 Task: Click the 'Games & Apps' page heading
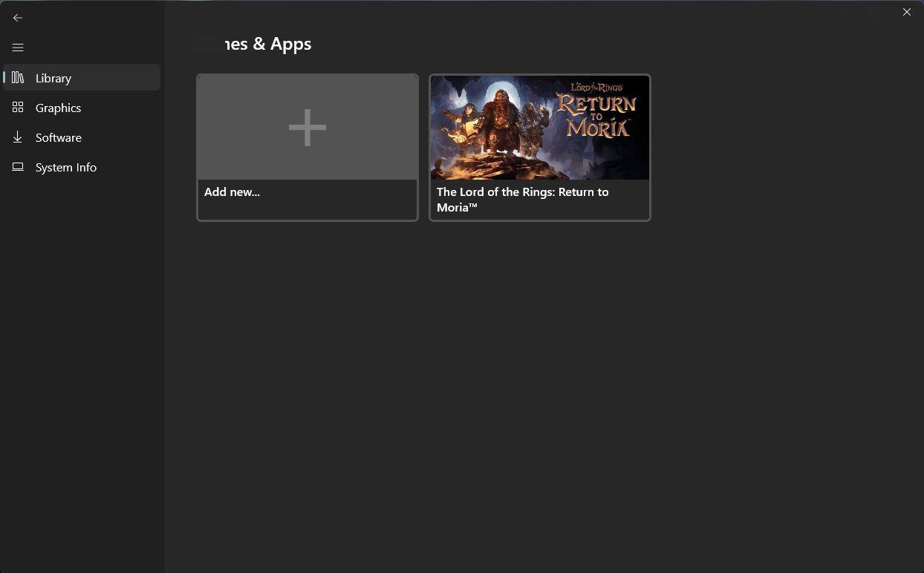[x=267, y=44]
